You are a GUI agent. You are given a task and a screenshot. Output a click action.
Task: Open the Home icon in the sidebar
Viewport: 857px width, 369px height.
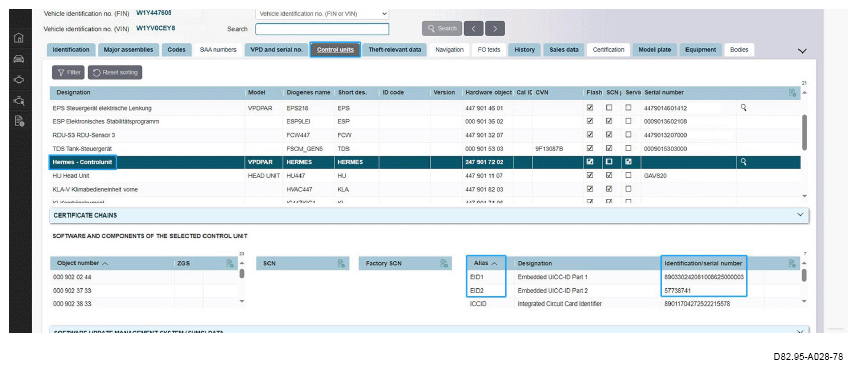click(x=19, y=38)
